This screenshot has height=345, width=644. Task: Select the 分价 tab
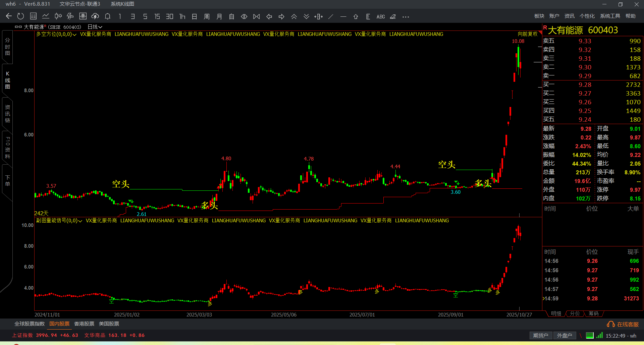click(x=575, y=313)
